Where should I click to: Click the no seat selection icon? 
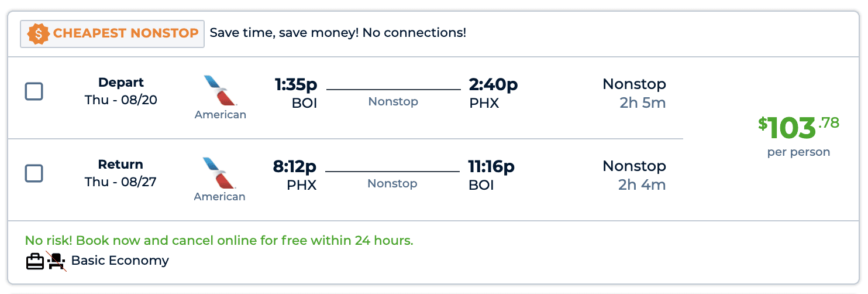tap(56, 261)
